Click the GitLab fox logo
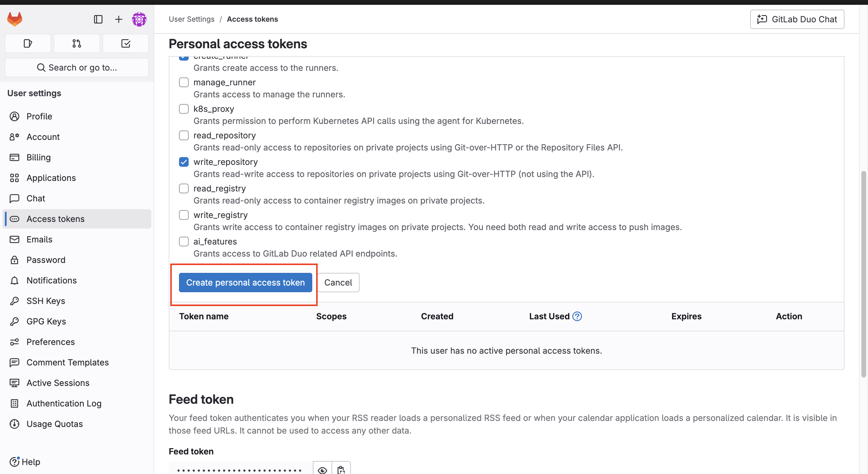868x474 pixels. (x=15, y=19)
